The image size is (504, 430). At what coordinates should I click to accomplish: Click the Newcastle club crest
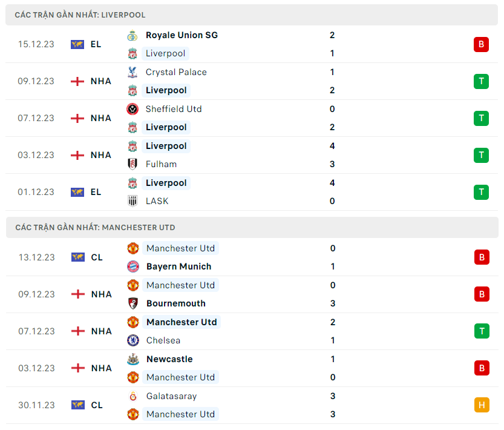point(133,359)
